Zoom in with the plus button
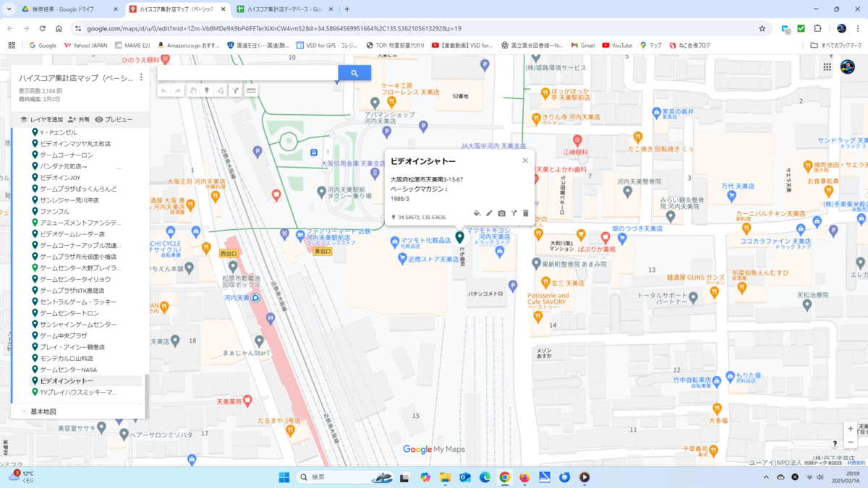Image resolution: width=868 pixels, height=488 pixels. tap(851, 429)
